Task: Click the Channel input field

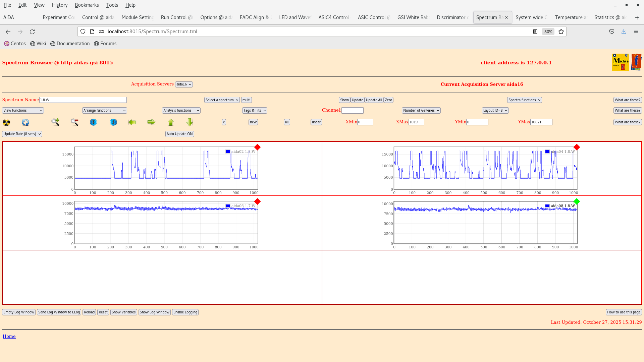Action: [x=353, y=110]
